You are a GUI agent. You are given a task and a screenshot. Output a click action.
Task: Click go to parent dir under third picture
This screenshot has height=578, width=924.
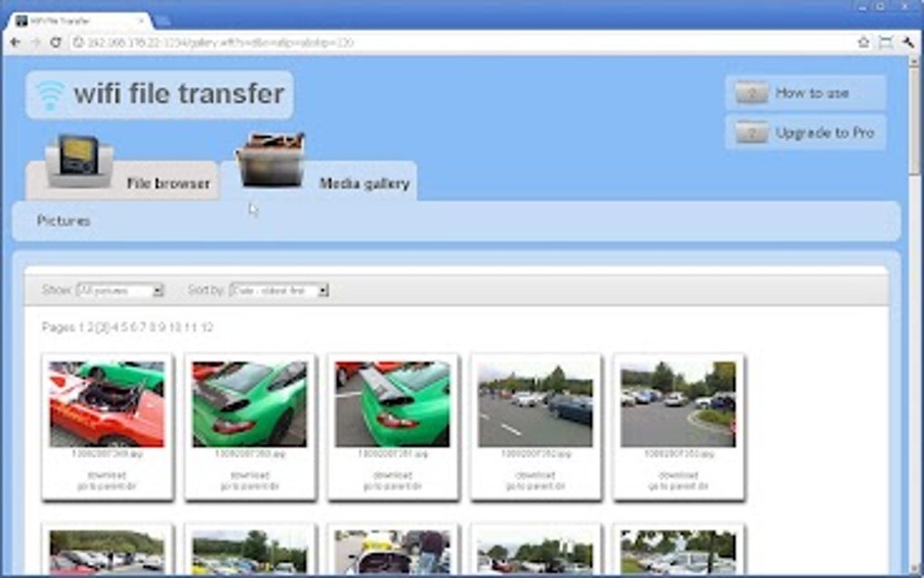pyautogui.click(x=392, y=486)
